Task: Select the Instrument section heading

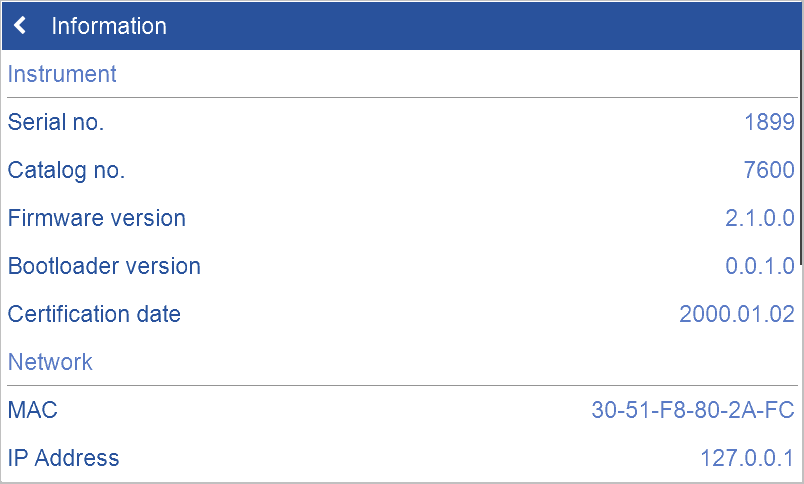Action: pos(62,74)
